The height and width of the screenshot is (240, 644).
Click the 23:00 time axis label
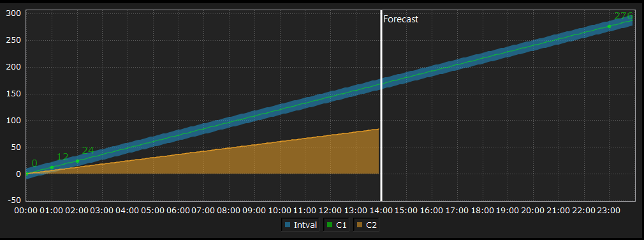(x=609, y=211)
